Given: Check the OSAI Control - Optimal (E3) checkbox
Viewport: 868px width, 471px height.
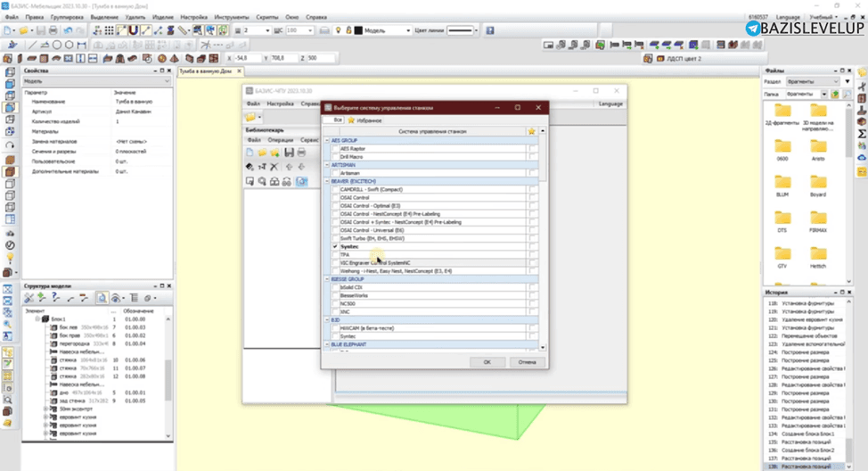Looking at the screenshot, I should [335, 205].
